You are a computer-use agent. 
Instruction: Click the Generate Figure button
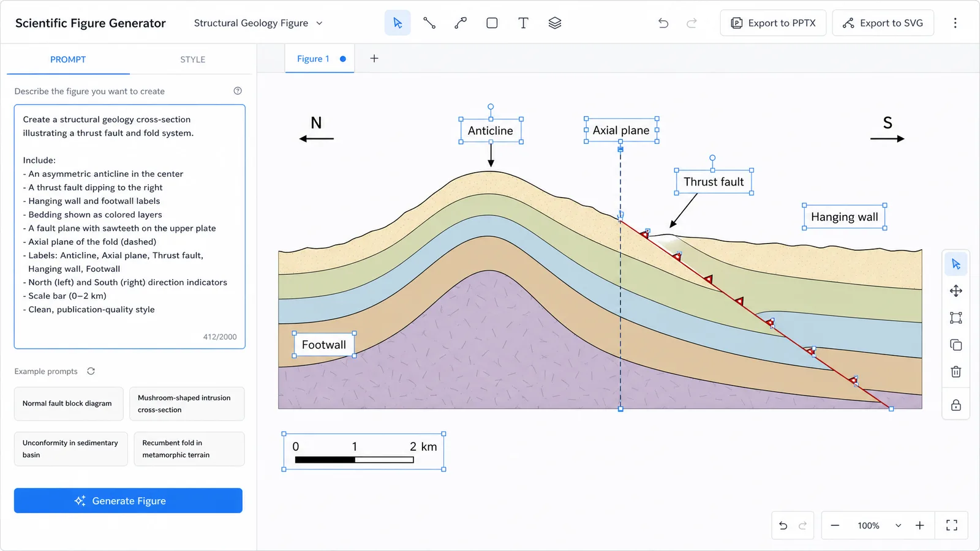tap(128, 501)
